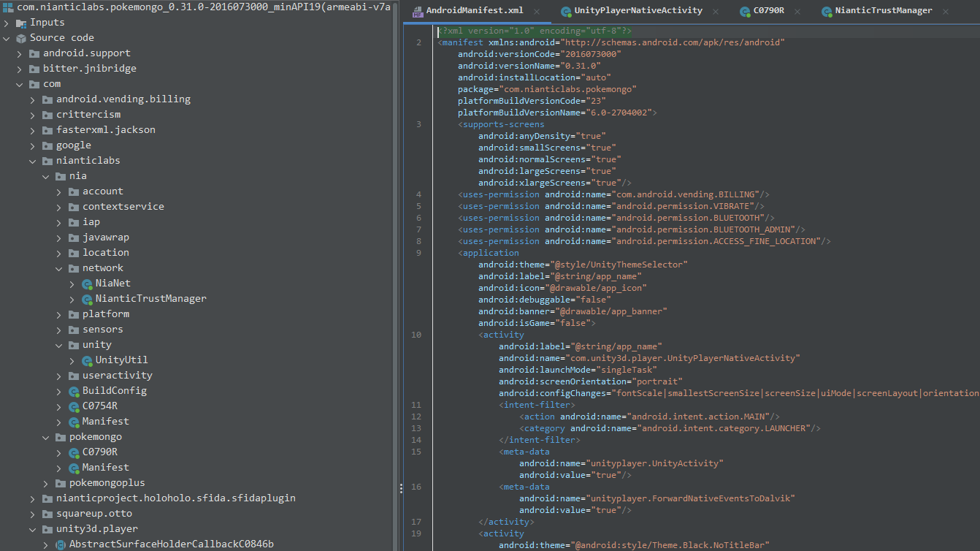
Task: Click the ACCESS_FINE_LOCATION uses-permission line
Action: (x=644, y=241)
